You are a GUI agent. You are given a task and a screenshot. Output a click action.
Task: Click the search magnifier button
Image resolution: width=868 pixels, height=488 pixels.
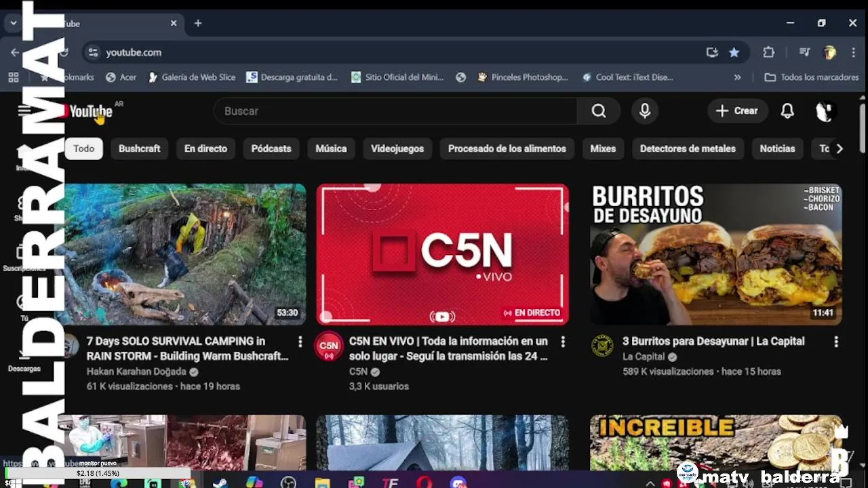[x=598, y=111]
